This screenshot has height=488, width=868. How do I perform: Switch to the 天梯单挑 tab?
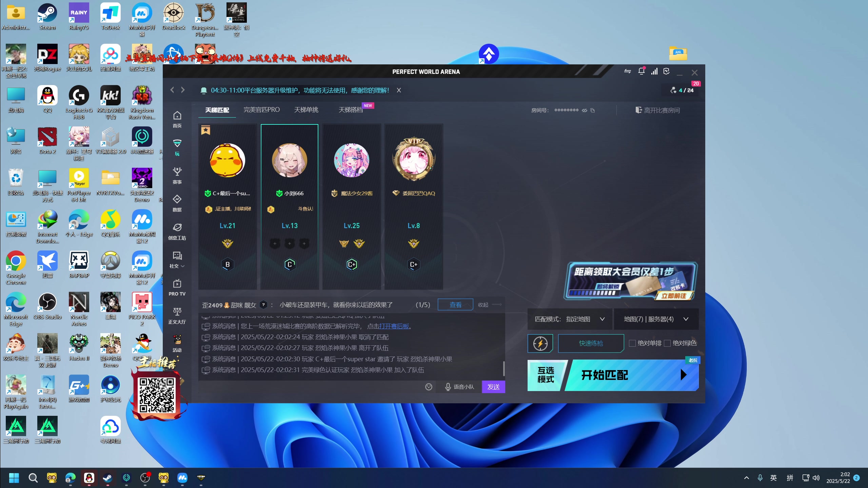click(x=306, y=110)
